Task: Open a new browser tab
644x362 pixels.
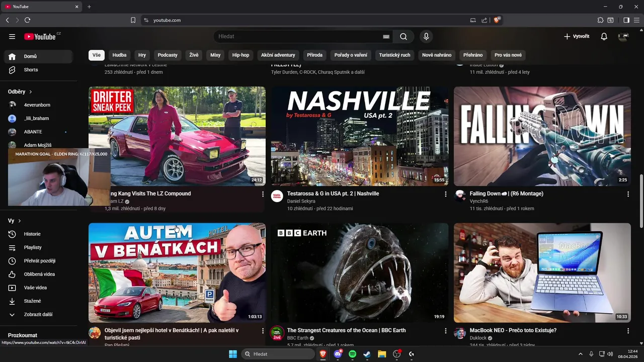Action: click(x=89, y=7)
